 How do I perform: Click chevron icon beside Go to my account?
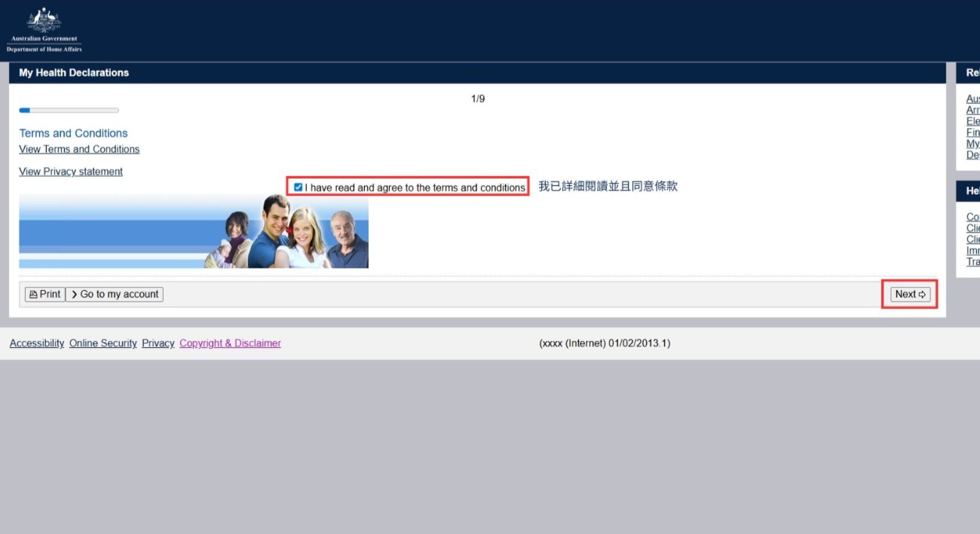tap(75, 294)
